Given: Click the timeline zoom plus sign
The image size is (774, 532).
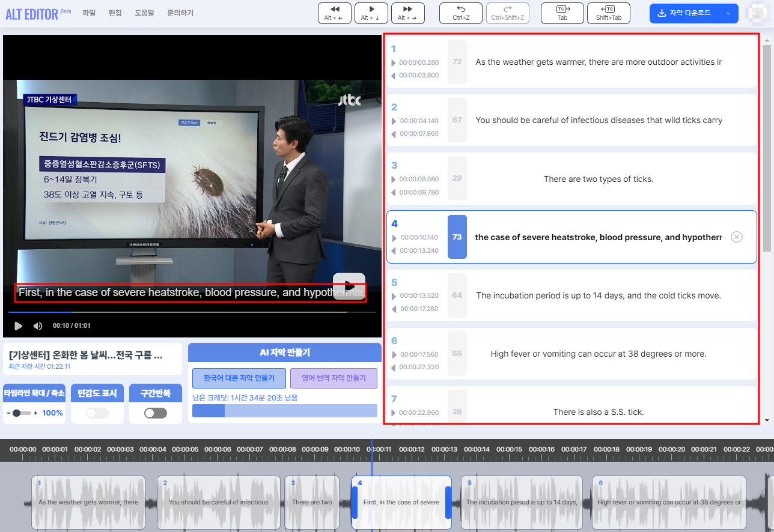Looking at the screenshot, I should (35, 413).
